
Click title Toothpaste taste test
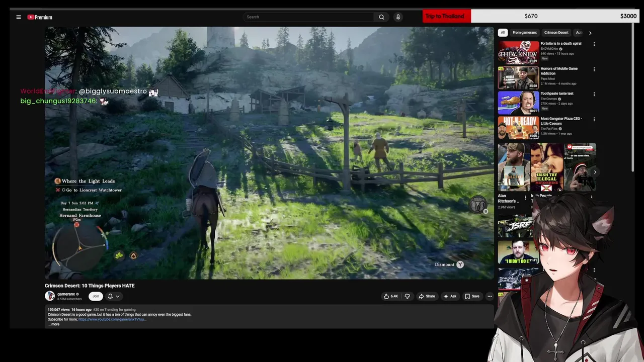pos(557,94)
